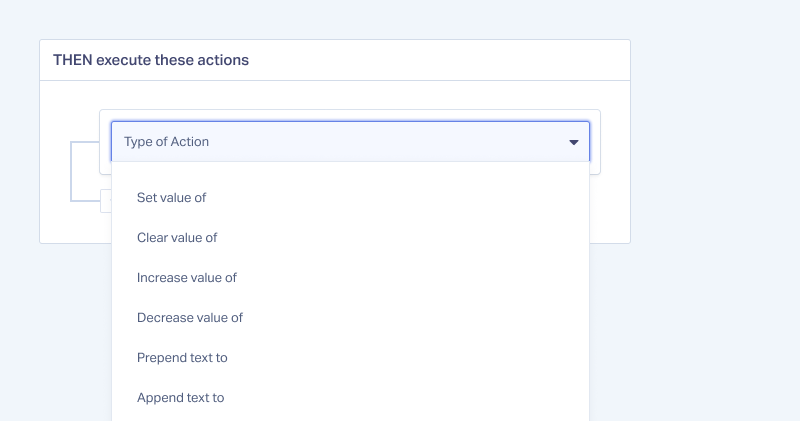Click the connector bracket left of action row
The image size is (800, 421).
(x=84, y=171)
